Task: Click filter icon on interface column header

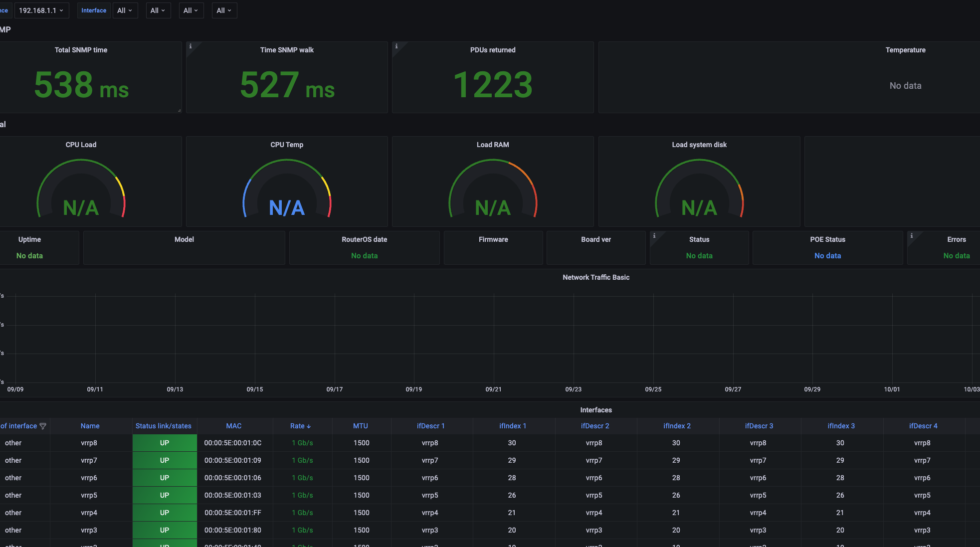Action: pos(43,426)
